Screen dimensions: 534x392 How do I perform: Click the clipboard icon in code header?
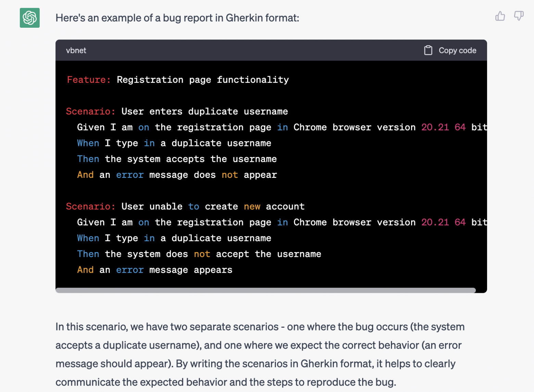[x=428, y=50]
